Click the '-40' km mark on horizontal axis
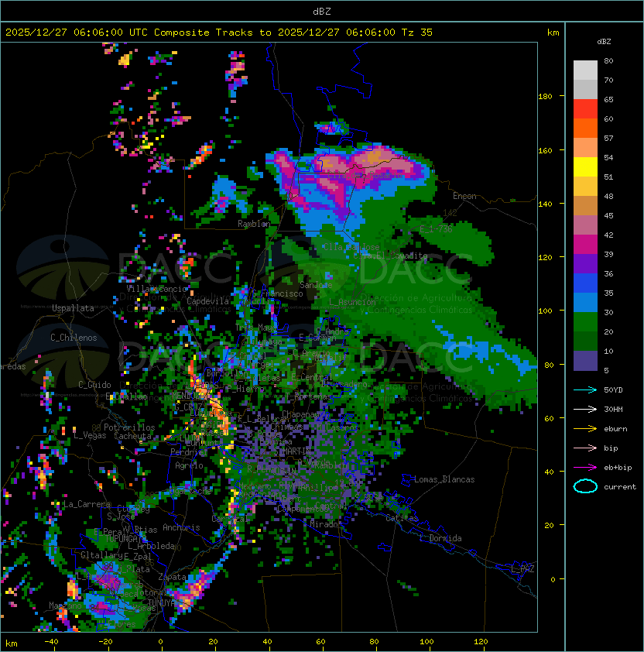The width and height of the screenshot is (644, 652). click(x=51, y=641)
